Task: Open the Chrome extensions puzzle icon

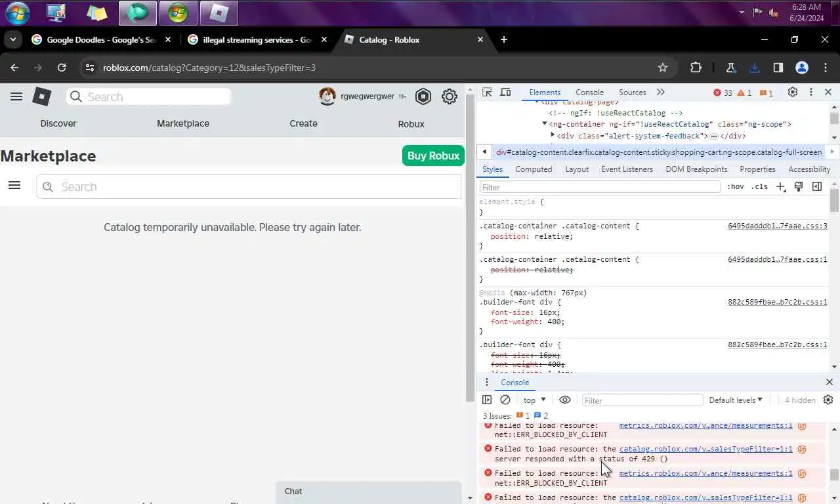Action: click(696, 68)
